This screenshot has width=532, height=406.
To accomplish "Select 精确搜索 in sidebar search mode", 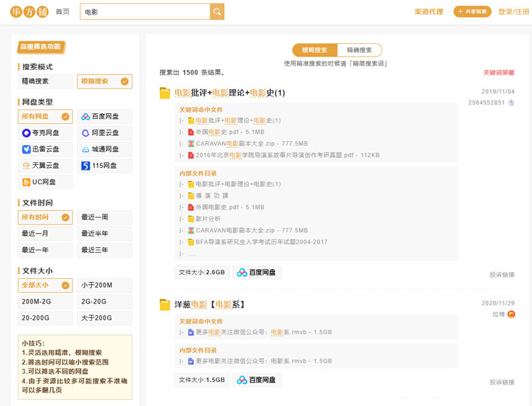I will pos(45,81).
